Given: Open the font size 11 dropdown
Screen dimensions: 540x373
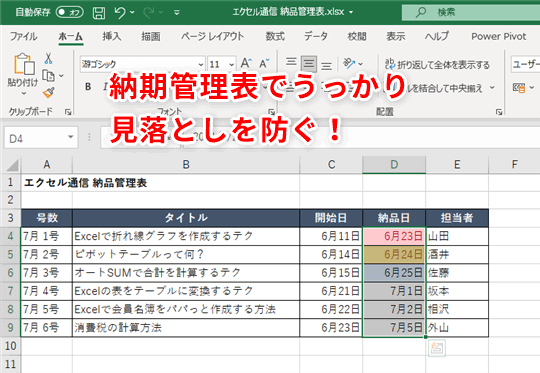Looking at the screenshot, I should coord(231,64).
